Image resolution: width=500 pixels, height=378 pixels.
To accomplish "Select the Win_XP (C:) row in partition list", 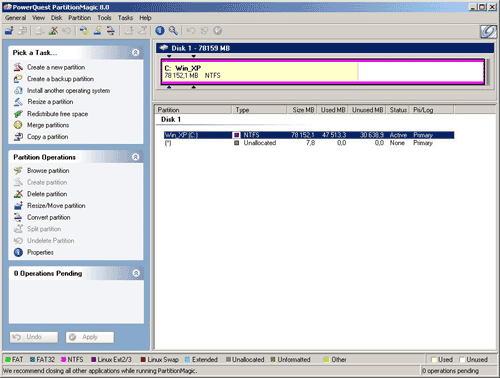I will pos(309,135).
